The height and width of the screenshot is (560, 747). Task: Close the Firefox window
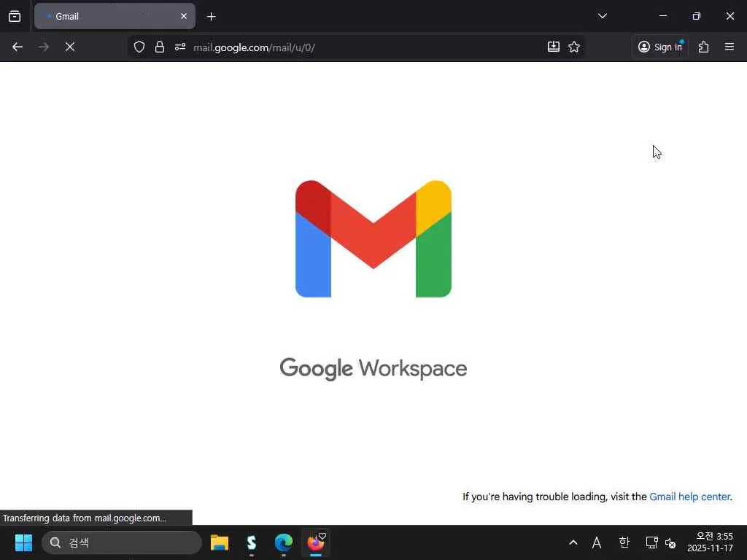click(x=729, y=16)
